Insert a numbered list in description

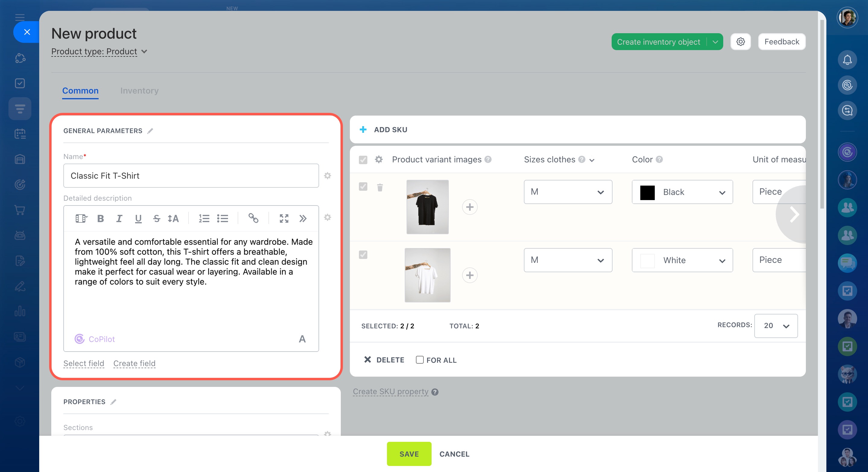(x=204, y=218)
